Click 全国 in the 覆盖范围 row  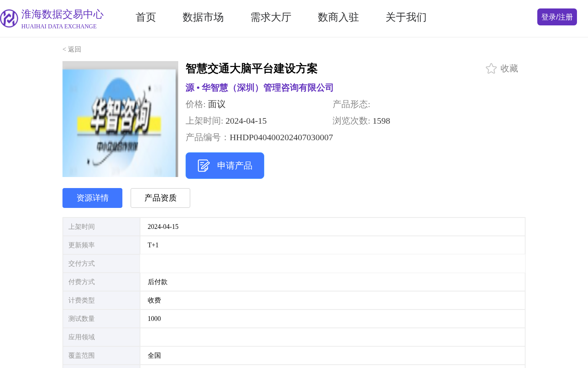(x=154, y=355)
